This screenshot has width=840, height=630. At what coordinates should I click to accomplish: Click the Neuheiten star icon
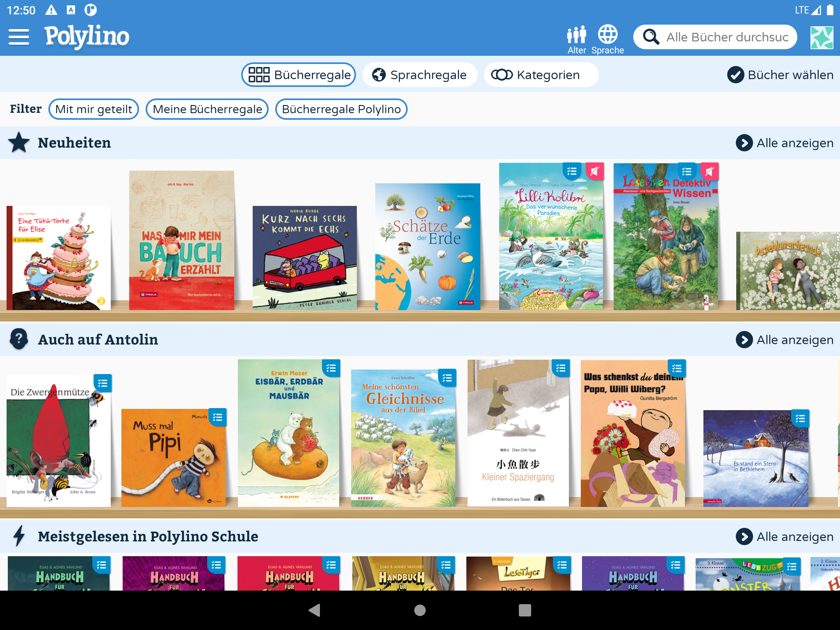tap(19, 142)
